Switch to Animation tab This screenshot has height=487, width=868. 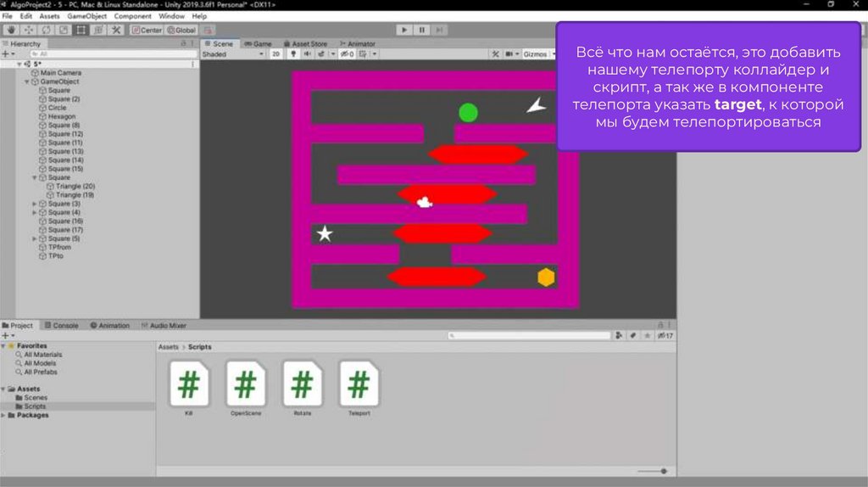[109, 326]
